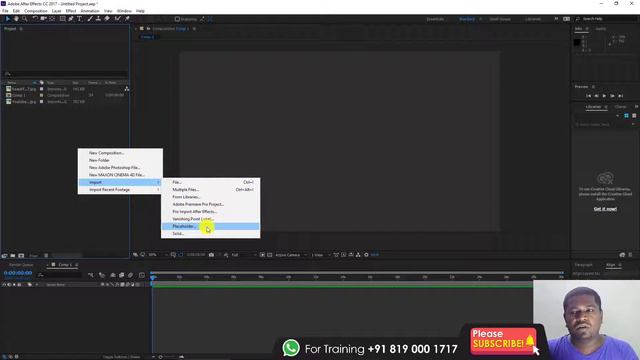The image size is (640, 360).
Task: Choose Pro Import After Effects entry
Action: (x=210, y=212)
